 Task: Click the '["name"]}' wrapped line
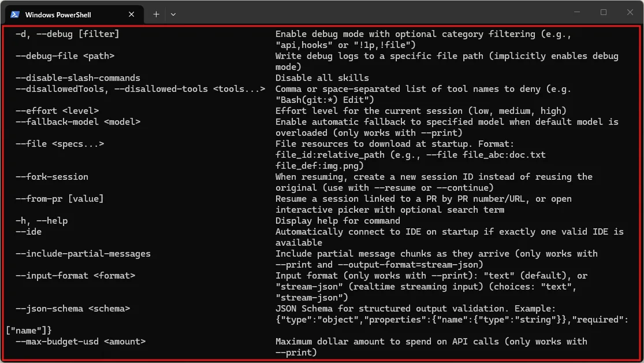point(29,331)
